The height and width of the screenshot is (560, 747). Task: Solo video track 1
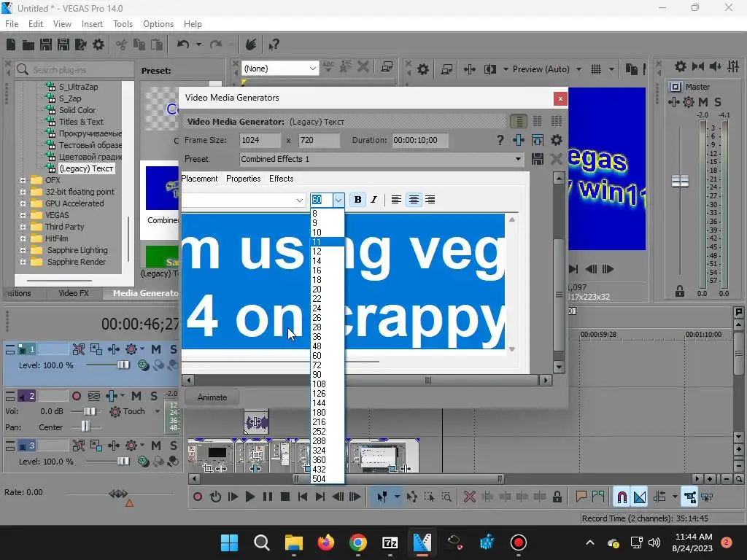pos(173,349)
